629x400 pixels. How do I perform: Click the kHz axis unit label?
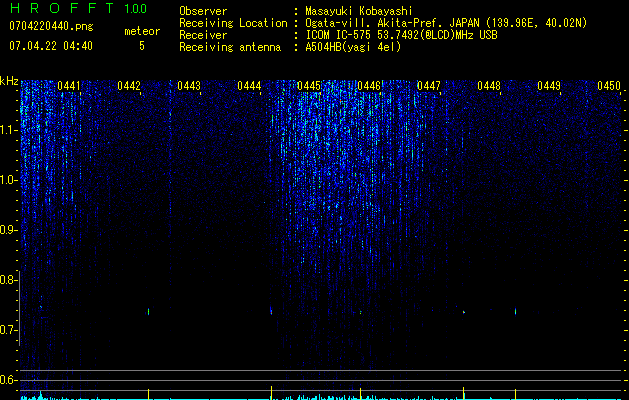(x=9, y=81)
